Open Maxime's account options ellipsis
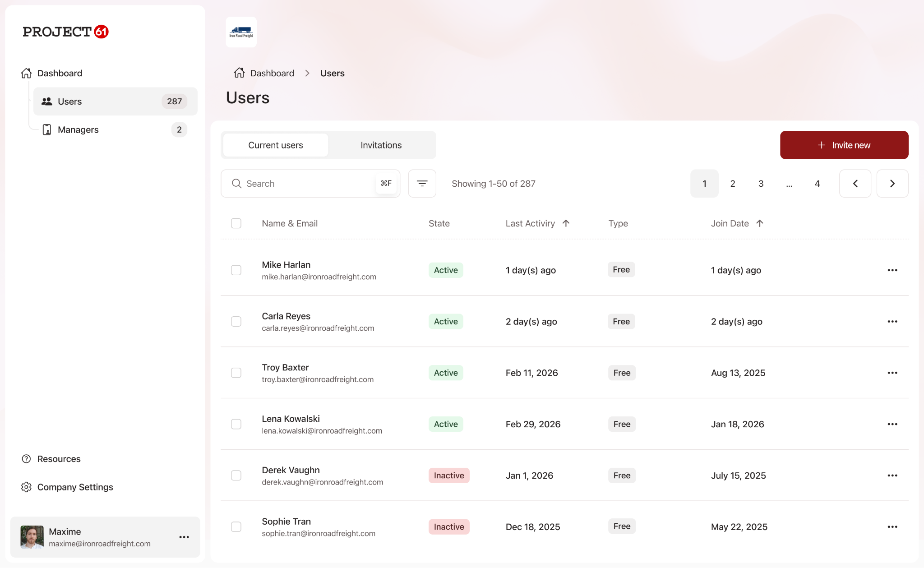924x568 pixels. 184,537
